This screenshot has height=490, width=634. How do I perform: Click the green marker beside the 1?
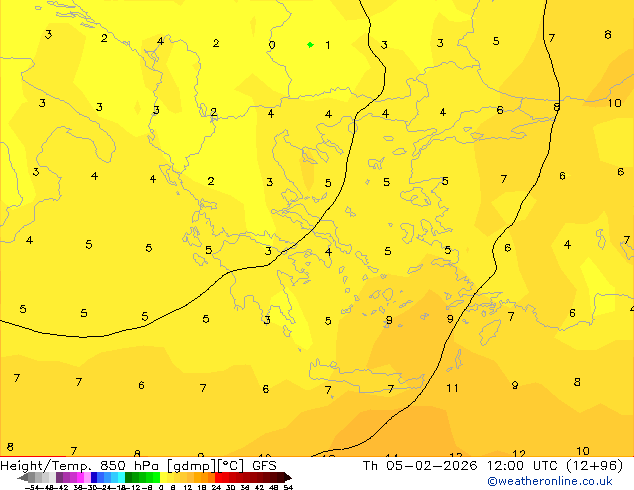(x=310, y=44)
